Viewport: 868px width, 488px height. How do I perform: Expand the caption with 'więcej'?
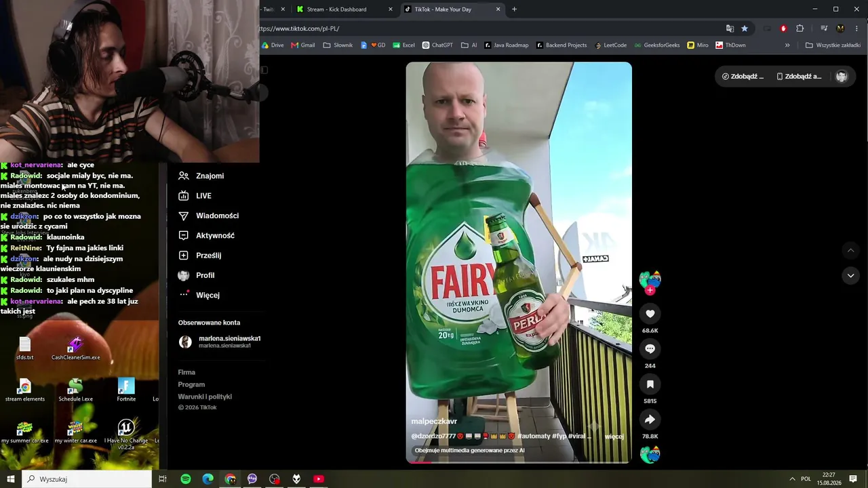pos(614,436)
